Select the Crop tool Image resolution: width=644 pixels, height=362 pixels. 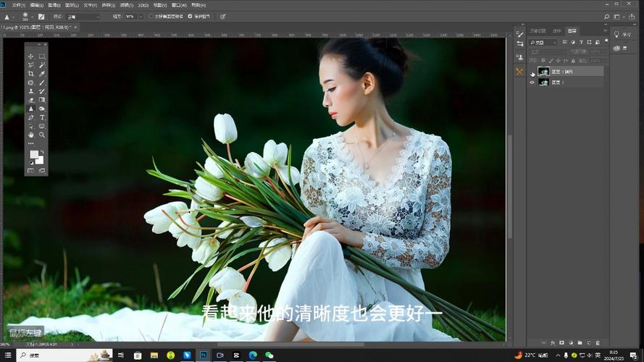31,74
